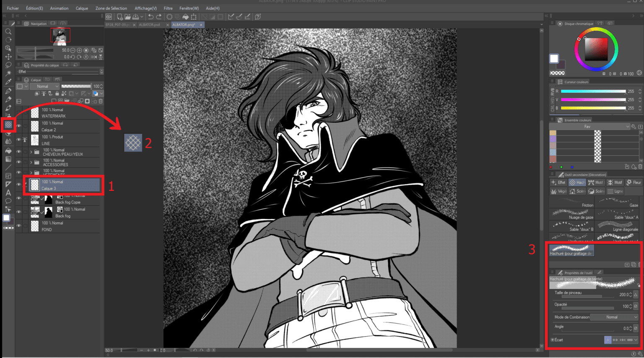Select the Move layer tool
This screenshot has height=358, width=644.
pyautogui.click(x=8, y=57)
